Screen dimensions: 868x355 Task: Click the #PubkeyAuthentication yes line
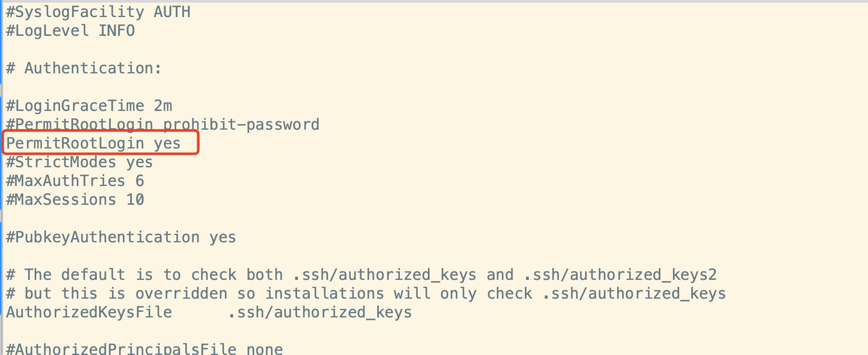[121, 237]
